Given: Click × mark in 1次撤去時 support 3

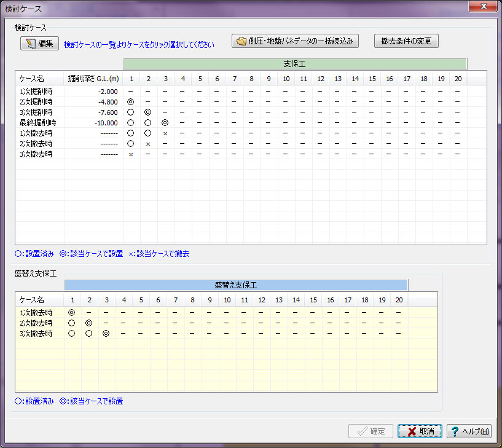Looking at the screenshot, I should (x=165, y=133).
